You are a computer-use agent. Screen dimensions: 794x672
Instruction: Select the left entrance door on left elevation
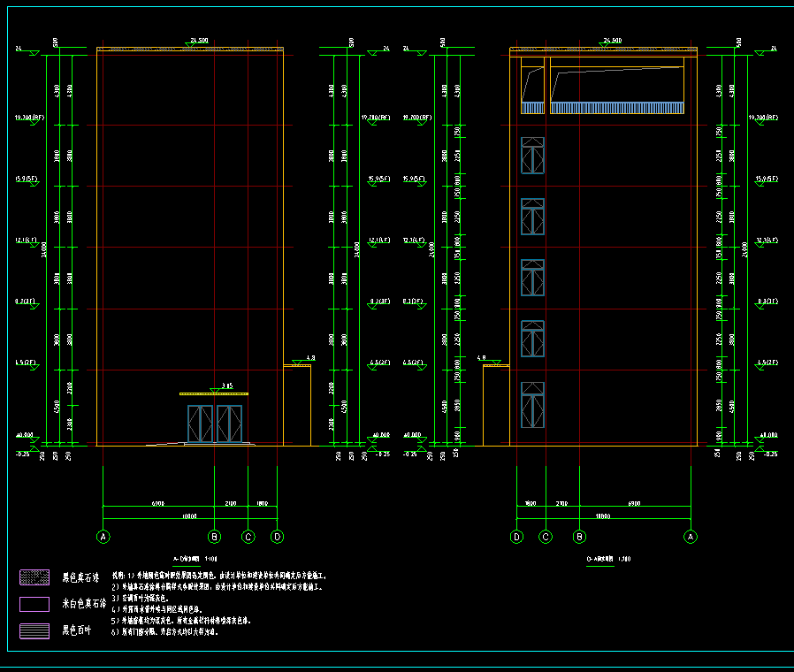click(x=201, y=424)
